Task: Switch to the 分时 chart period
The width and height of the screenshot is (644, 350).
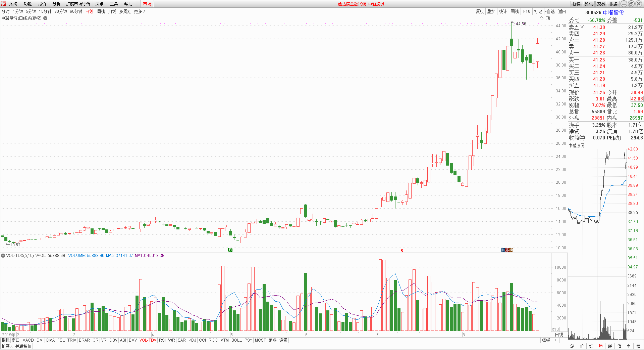Action: (x=6, y=11)
